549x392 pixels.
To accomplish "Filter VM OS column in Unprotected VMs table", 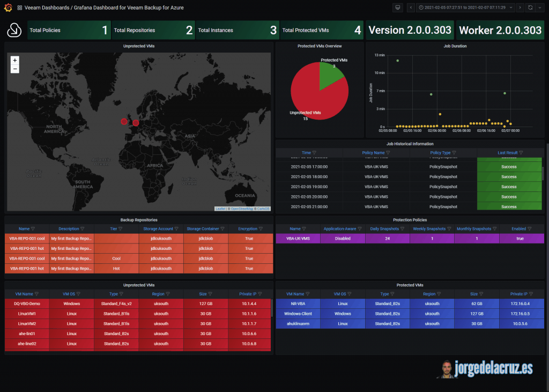I will click(x=78, y=294).
